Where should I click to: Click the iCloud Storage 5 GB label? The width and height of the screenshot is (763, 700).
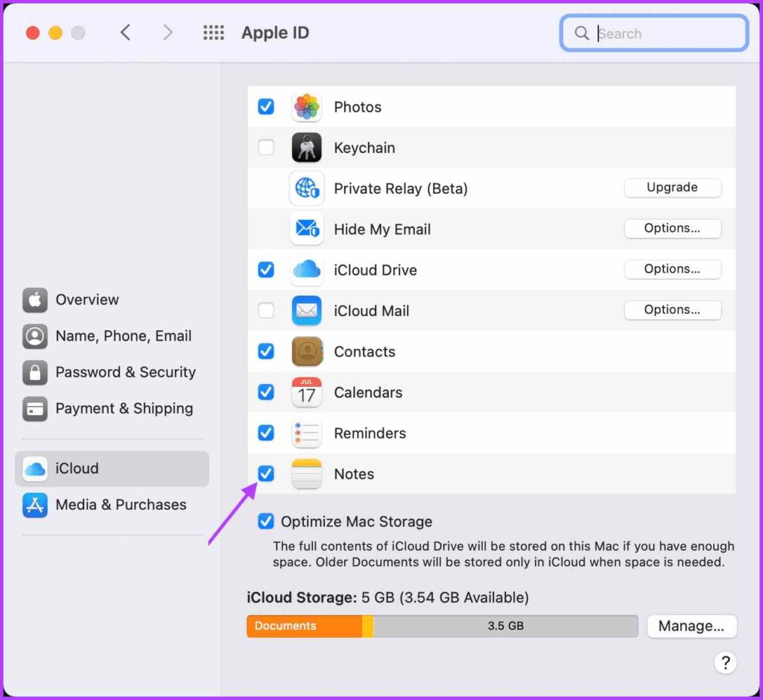pos(387,597)
